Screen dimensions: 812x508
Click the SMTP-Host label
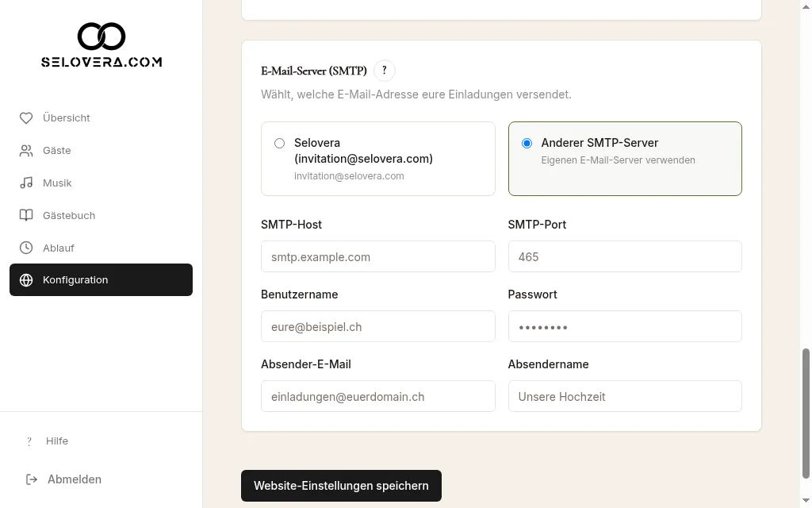(x=292, y=225)
